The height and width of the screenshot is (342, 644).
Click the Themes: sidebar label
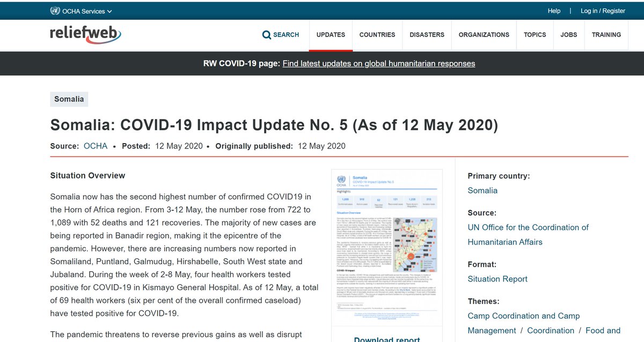coord(484,301)
